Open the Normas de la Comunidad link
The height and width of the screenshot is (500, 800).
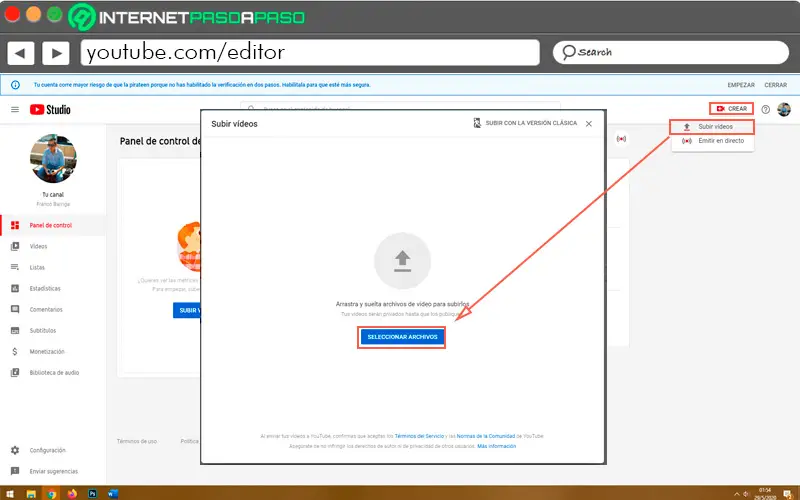tap(486, 436)
